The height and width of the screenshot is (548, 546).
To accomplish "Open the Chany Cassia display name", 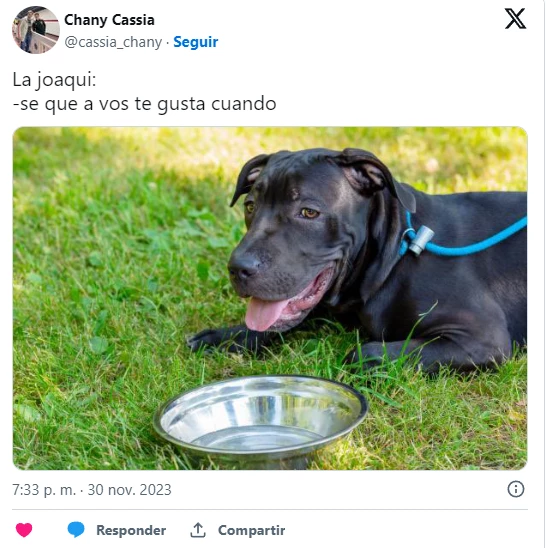I will coord(109,20).
